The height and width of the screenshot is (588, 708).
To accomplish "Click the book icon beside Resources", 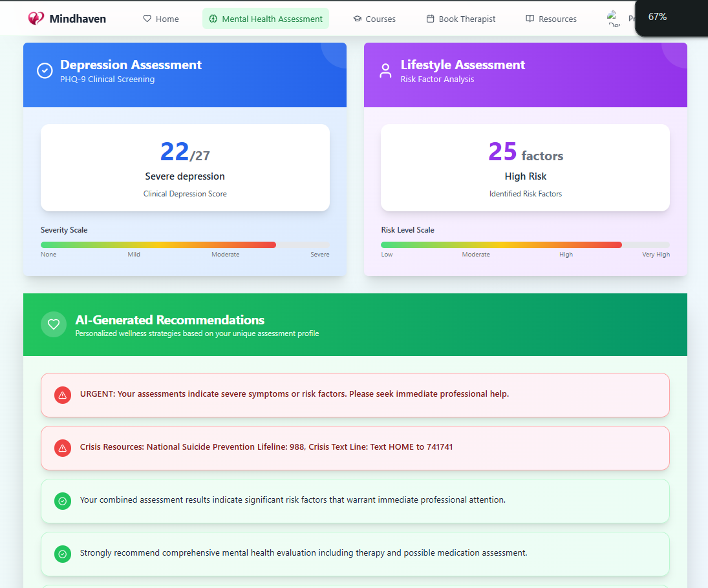I will pos(530,19).
